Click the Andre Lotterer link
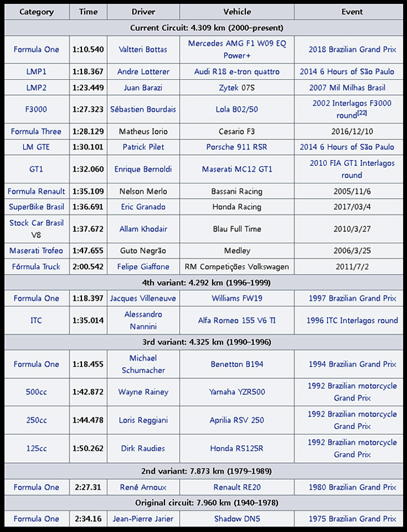Image resolution: width=407 pixels, height=532 pixels. [143, 71]
